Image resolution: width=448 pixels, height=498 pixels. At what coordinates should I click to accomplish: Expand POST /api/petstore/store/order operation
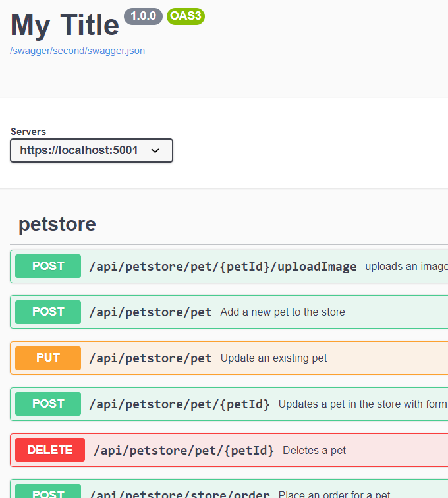click(x=229, y=489)
